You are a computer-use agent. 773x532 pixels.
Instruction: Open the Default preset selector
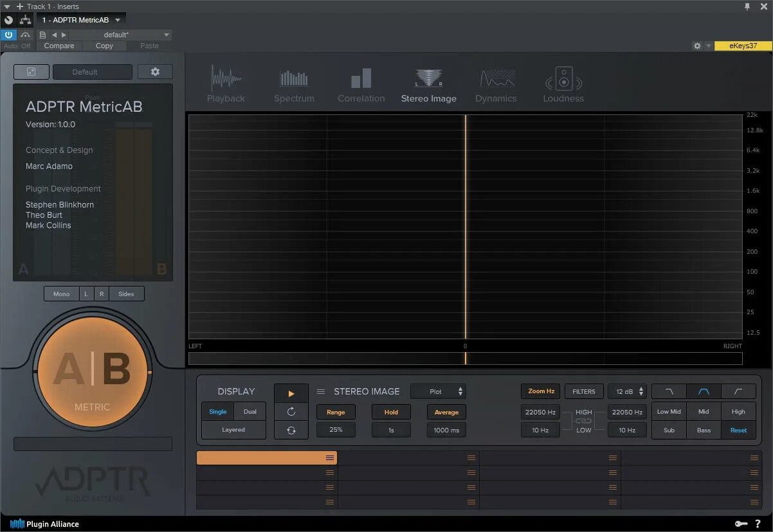coord(93,72)
